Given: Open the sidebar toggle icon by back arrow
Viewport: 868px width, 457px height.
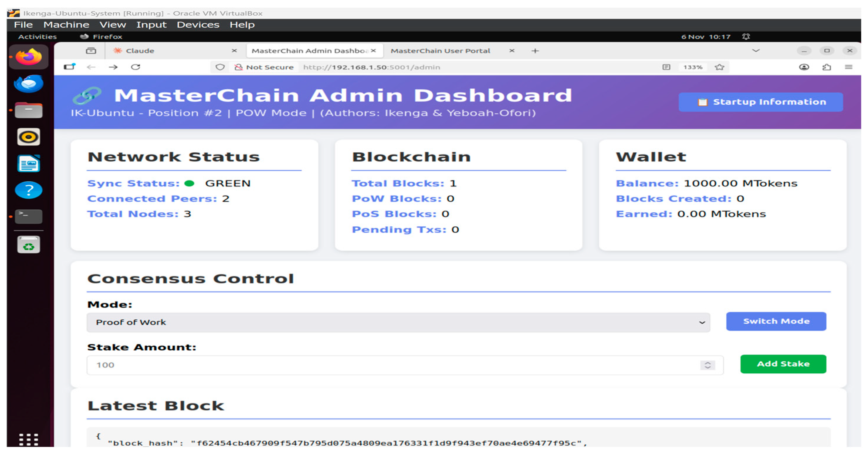Looking at the screenshot, I should 70,66.
